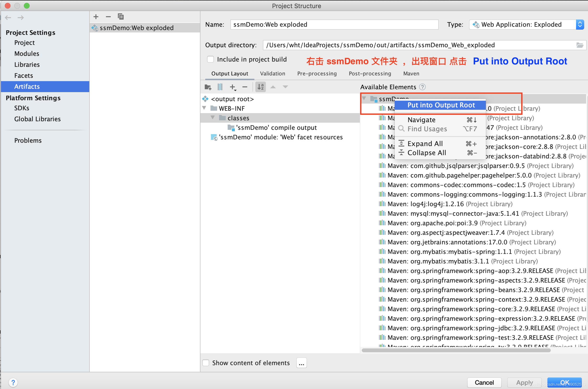Image resolution: width=588 pixels, height=389 pixels.
Task: Click the remove artifact minus icon
Action: pyautogui.click(x=108, y=17)
